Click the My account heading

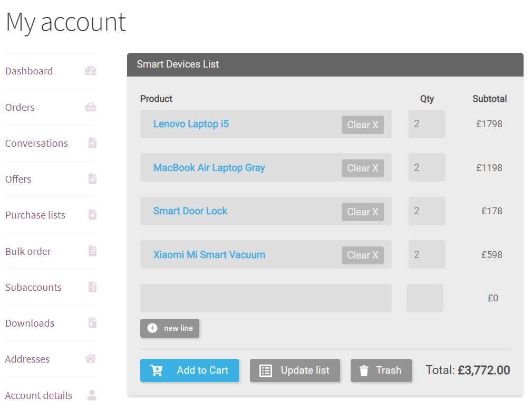click(x=66, y=22)
